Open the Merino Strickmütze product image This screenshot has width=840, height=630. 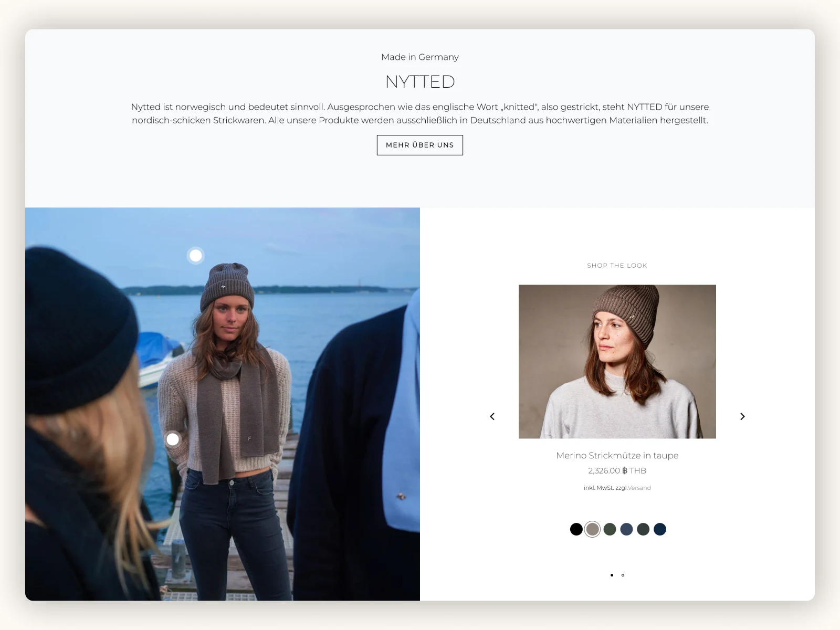click(617, 362)
